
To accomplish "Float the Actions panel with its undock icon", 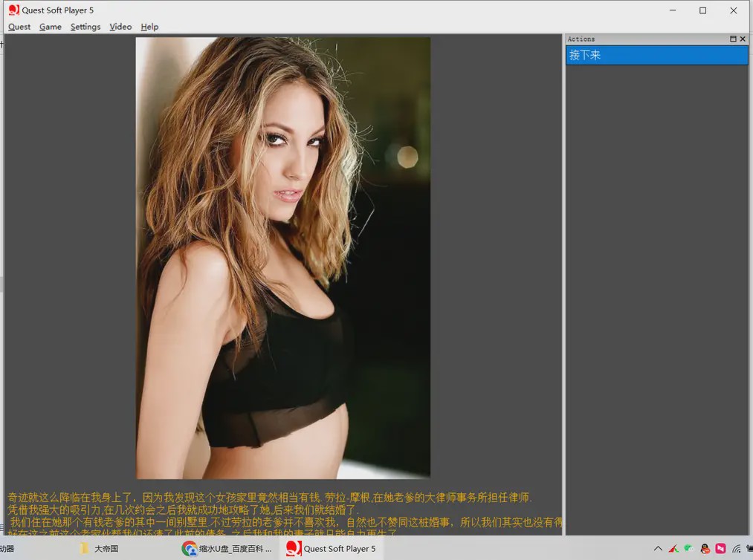I will click(x=733, y=39).
